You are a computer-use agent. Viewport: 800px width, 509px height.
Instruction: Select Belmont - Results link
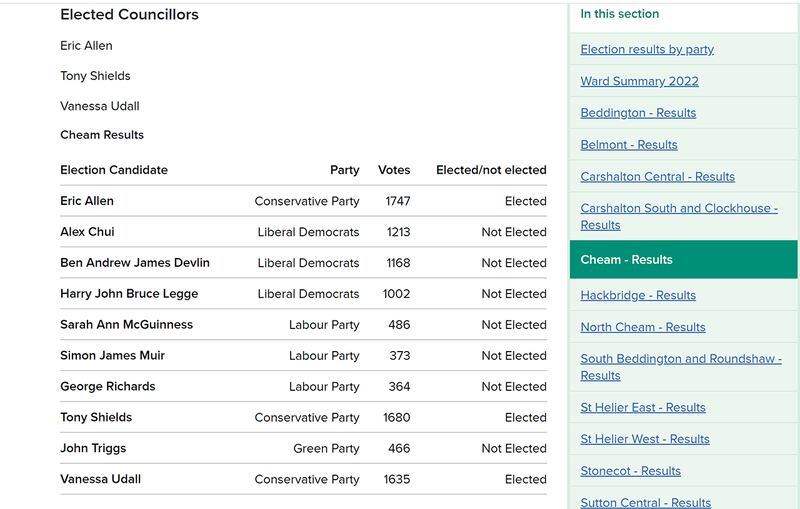click(629, 145)
